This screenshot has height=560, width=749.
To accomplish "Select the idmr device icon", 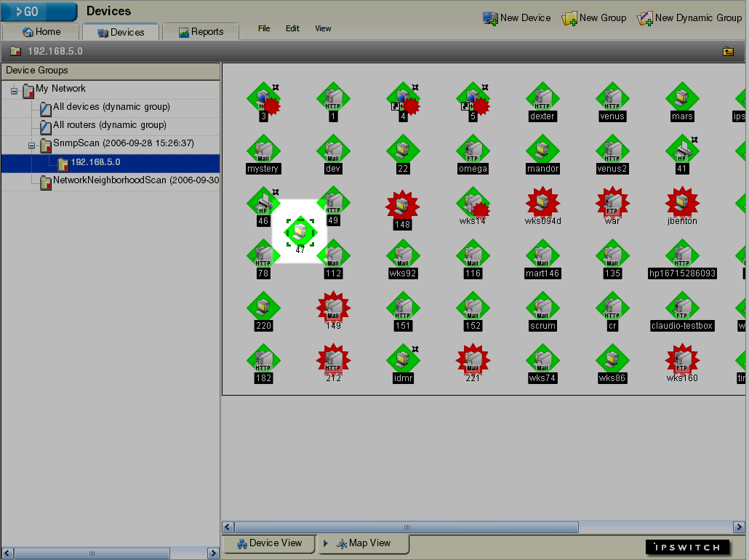I will 403,364.
